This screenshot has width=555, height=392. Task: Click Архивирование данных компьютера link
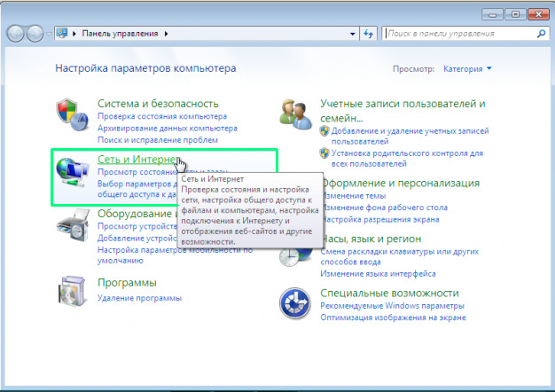(x=168, y=128)
